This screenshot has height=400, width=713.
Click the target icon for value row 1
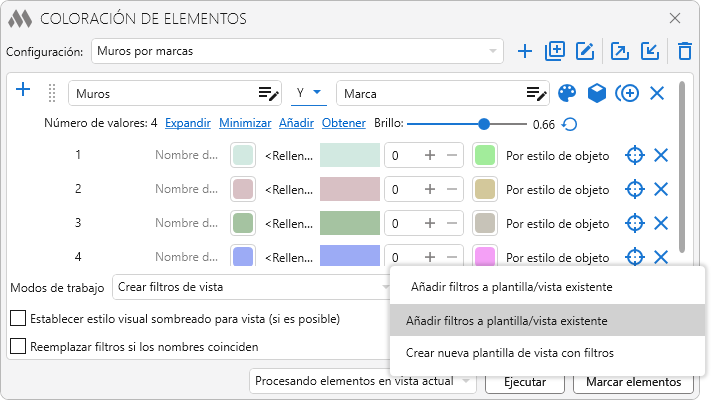click(x=633, y=155)
